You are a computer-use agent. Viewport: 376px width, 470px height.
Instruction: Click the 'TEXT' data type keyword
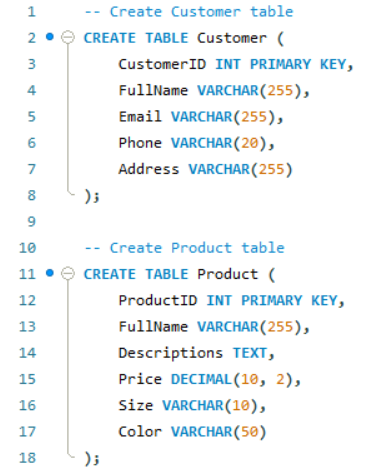click(250, 353)
